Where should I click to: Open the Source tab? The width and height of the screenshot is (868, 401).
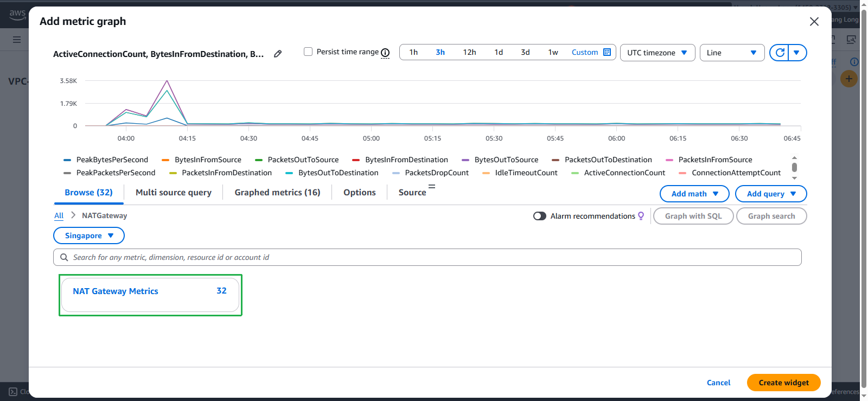[412, 192]
